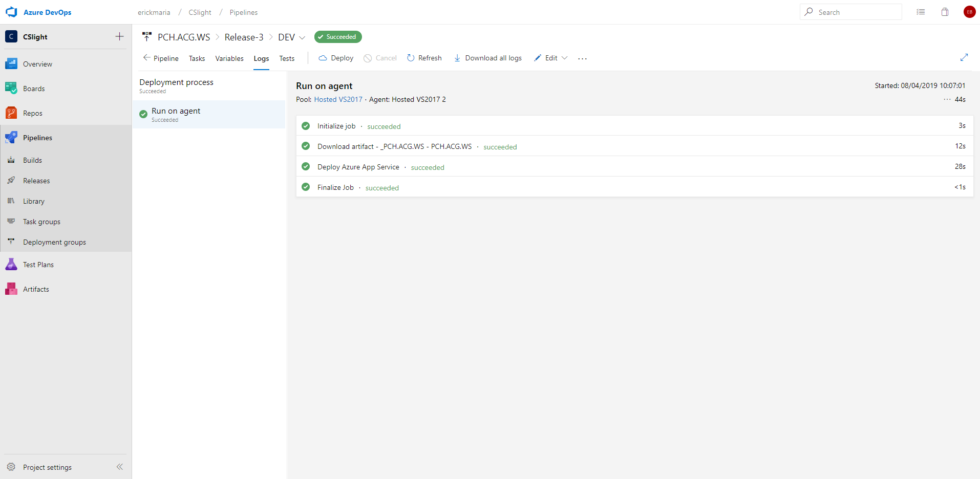The height and width of the screenshot is (479, 980).
Task: Click in the Search field
Action: [850, 12]
